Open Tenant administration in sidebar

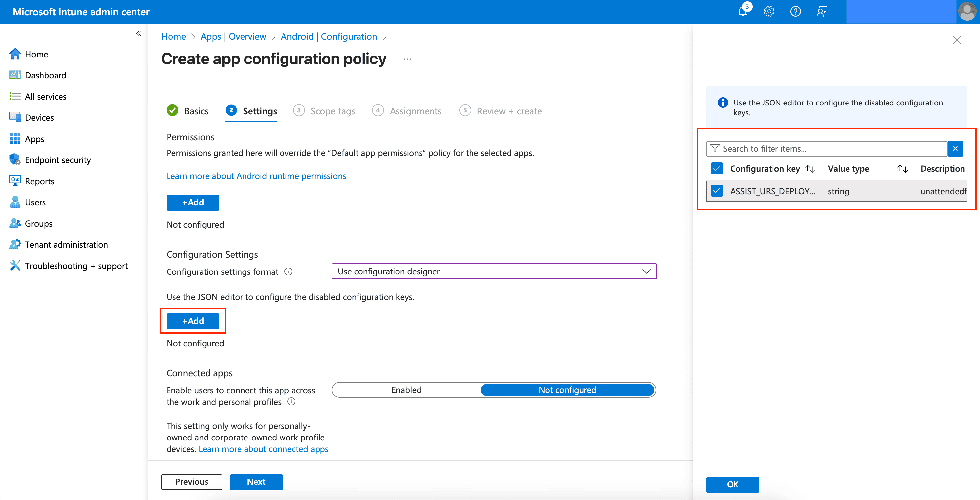click(66, 244)
